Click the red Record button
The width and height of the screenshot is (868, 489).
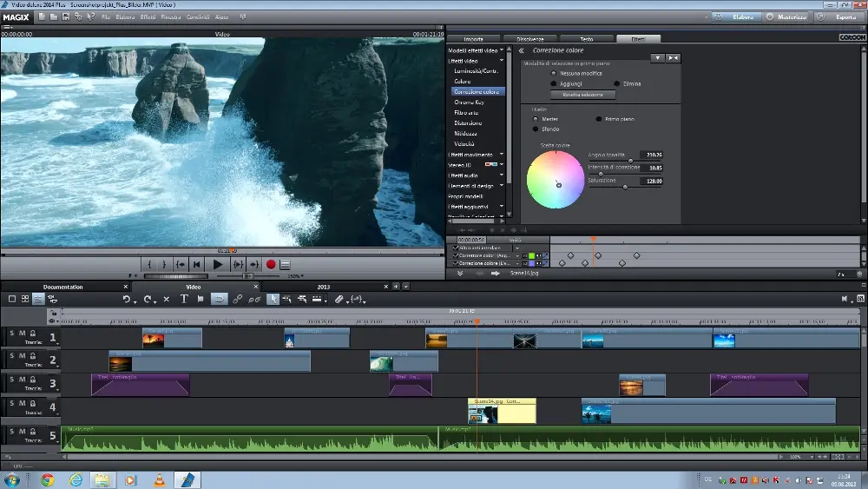[x=271, y=265]
